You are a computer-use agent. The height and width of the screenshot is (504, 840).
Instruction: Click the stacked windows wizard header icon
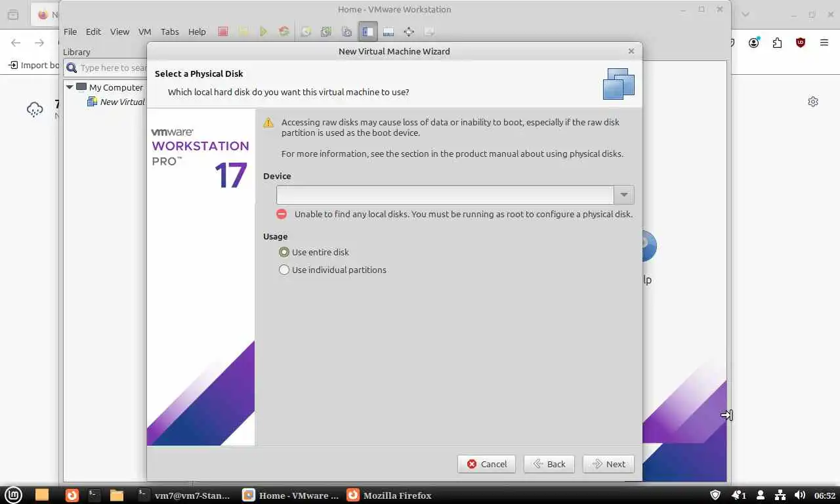click(x=619, y=83)
